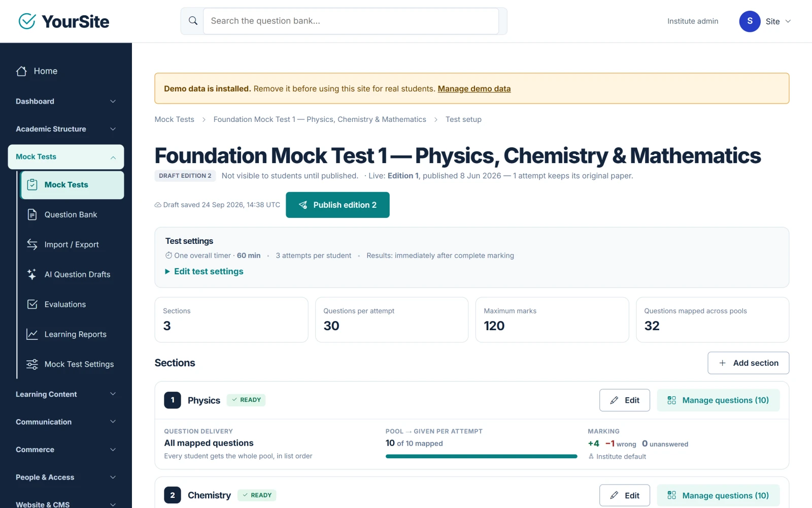This screenshot has width=812, height=508.
Task: Click Questions mapped across pools value 32
Action: [x=652, y=326]
